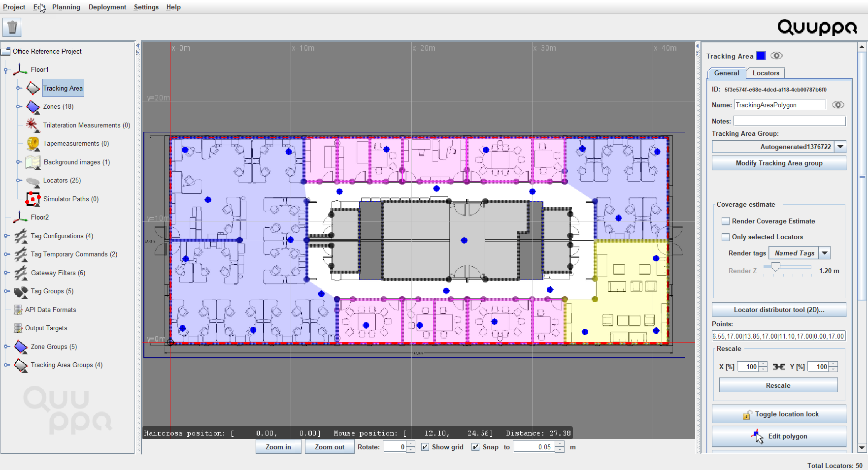The width and height of the screenshot is (868, 470).
Task: Click the Tag Configurations icon
Action: point(21,236)
